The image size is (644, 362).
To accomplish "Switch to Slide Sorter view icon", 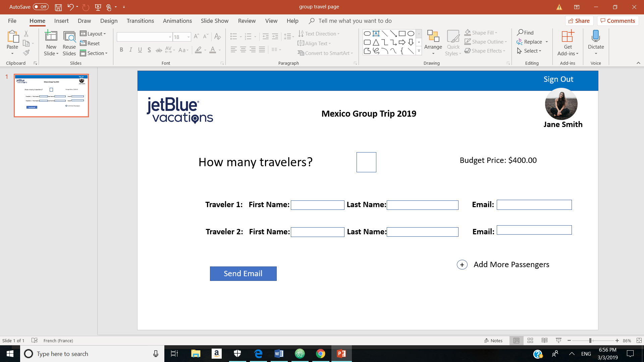I will (530, 341).
